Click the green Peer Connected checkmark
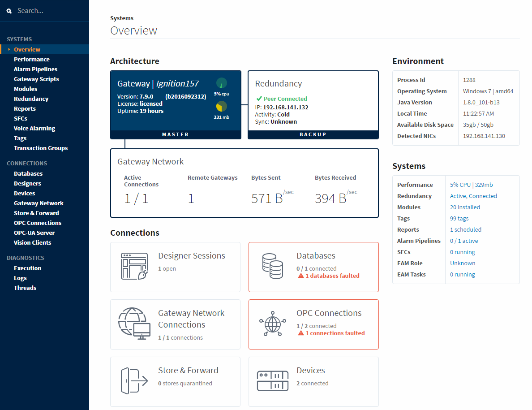532x410 pixels. click(x=259, y=99)
